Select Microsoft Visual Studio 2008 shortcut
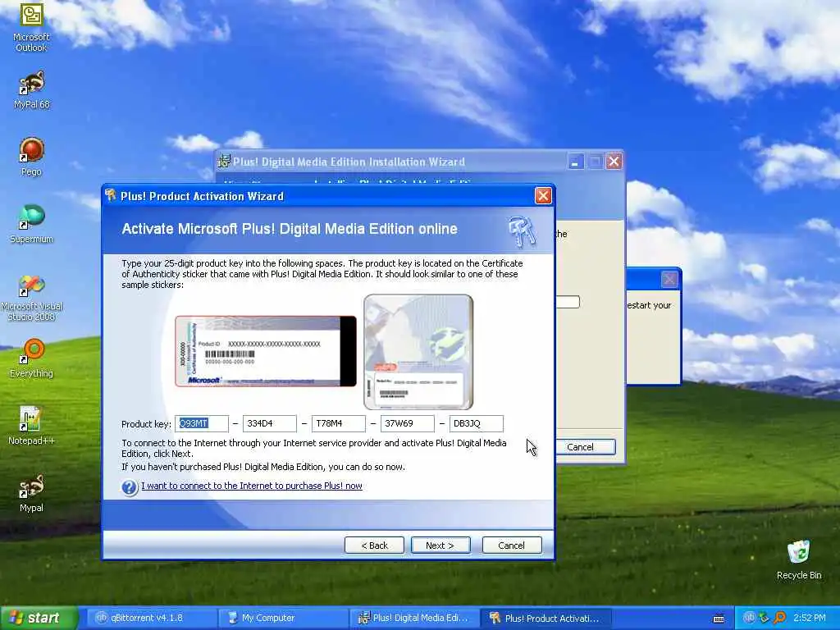The image size is (840, 630). 32,297
